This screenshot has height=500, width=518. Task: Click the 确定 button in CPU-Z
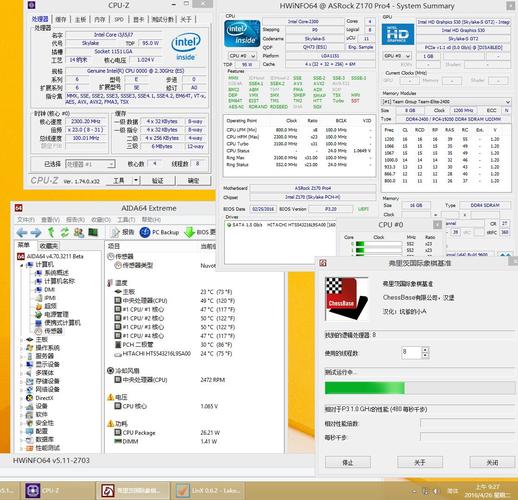(x=193, y=180)
